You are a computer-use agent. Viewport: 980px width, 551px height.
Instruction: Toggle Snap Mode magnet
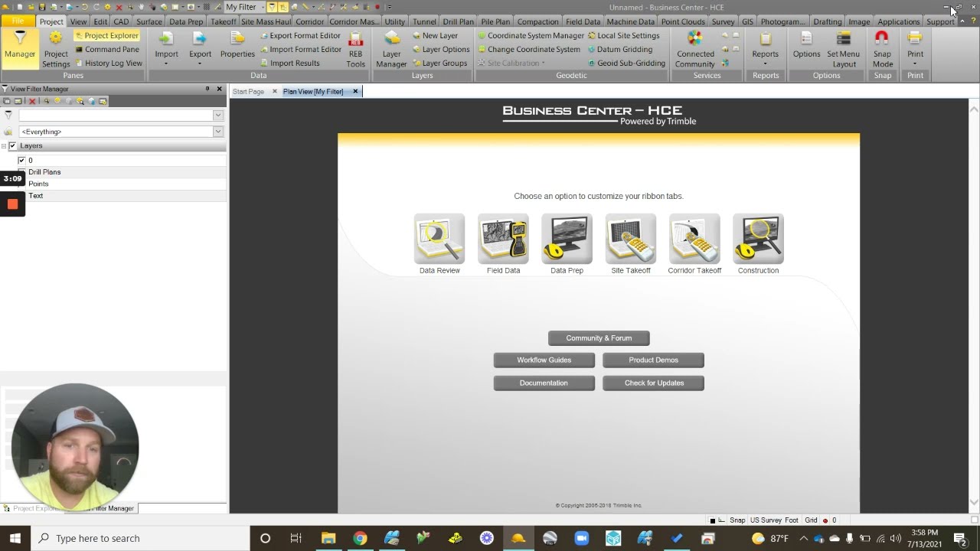pos(882,49)
